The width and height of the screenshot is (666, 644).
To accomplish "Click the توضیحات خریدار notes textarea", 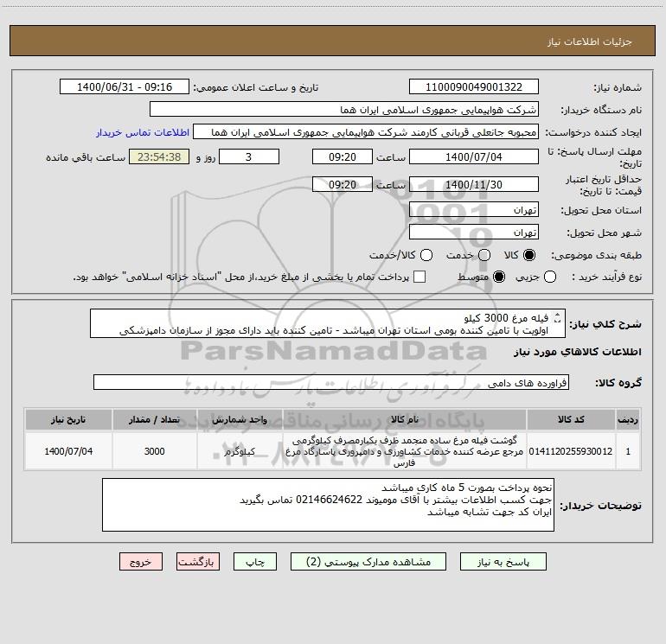I will (328, 505).
